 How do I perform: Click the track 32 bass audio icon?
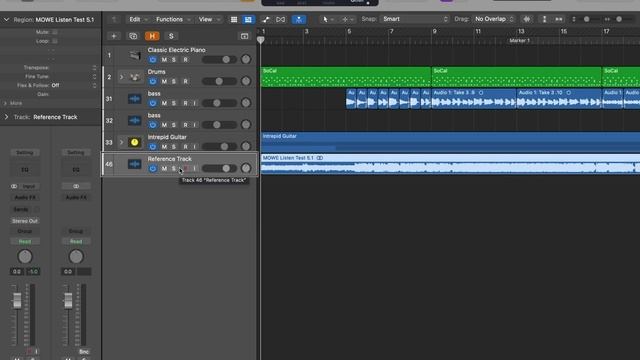135,120
